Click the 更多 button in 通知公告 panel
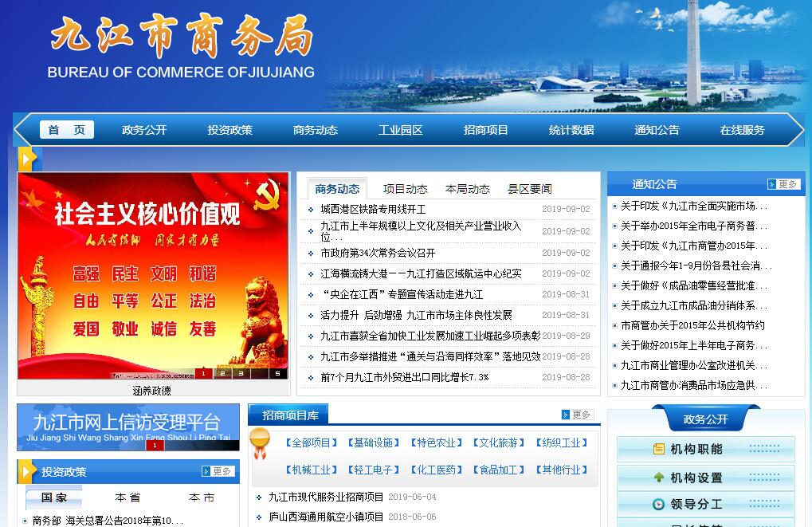This screenshot has width=812, height=527. pos(784,184)
